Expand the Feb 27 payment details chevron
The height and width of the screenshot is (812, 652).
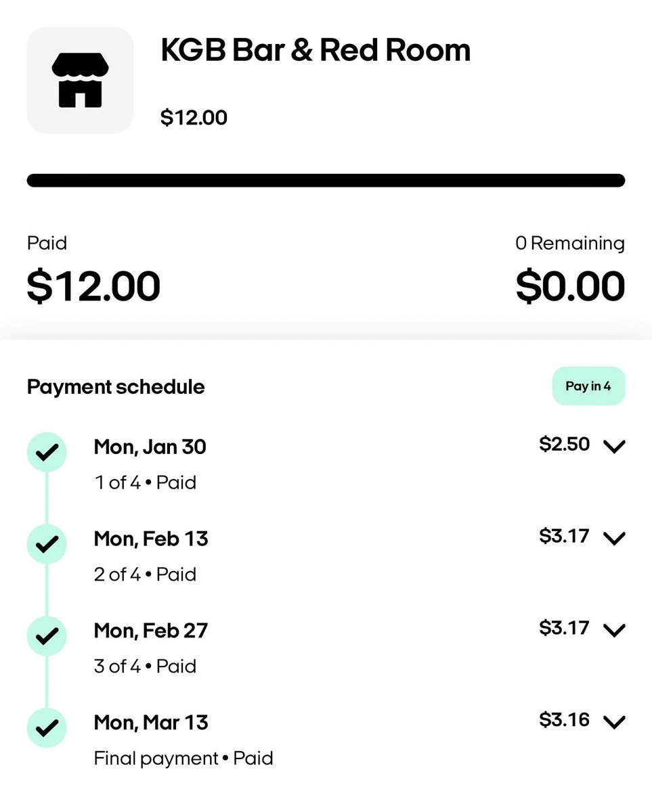pyautogui.click(x=613, y=631)
